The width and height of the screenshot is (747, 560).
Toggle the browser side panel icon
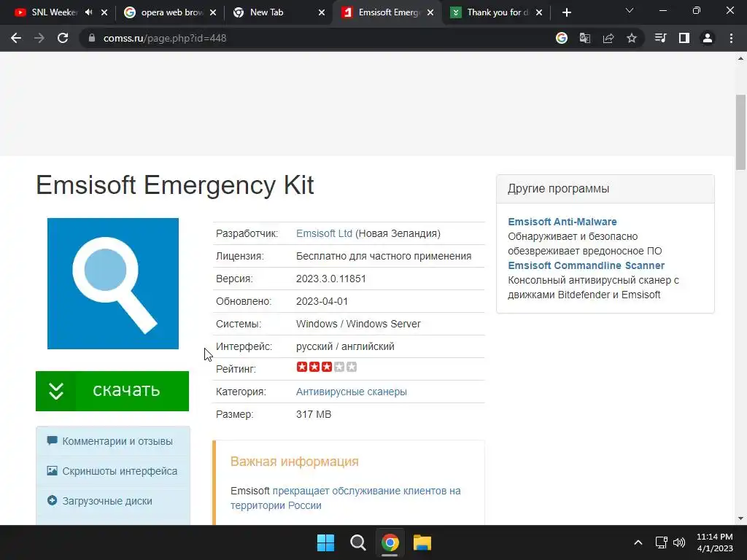684,38
